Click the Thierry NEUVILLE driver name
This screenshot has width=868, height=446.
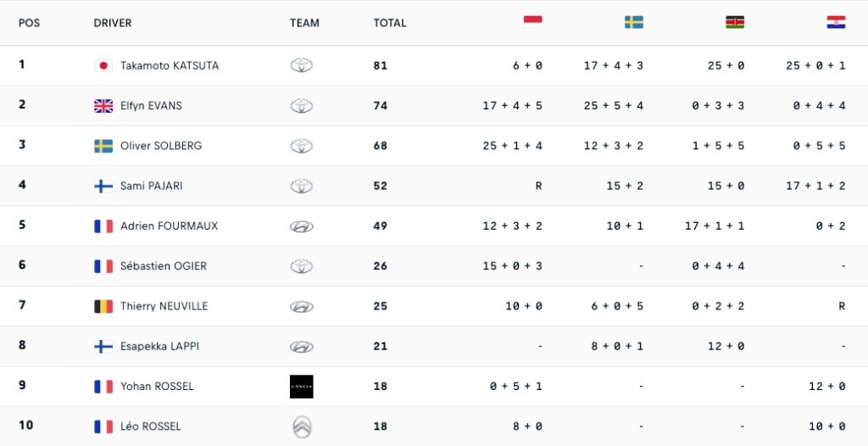point(164,306)
